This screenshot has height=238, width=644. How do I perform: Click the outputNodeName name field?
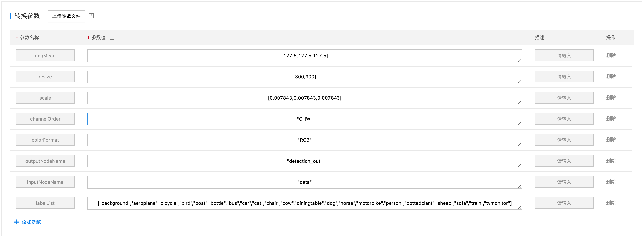[45, 161]
